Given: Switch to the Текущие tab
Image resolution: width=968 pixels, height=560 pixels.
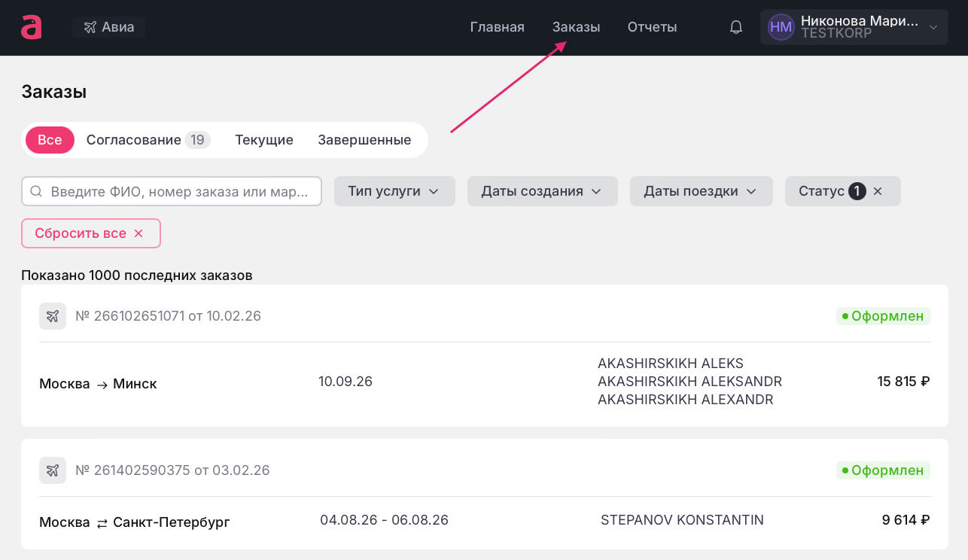Looking at the screenshot, I should tap(263, 140).
